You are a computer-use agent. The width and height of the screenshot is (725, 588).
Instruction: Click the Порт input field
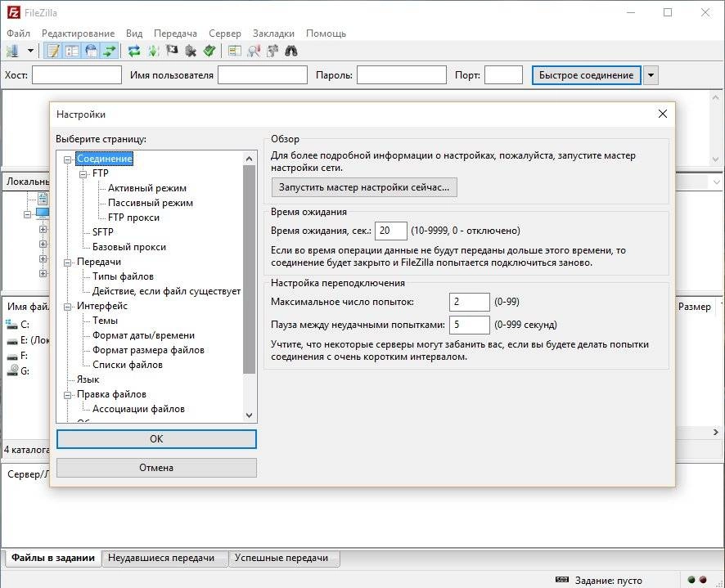click(x=503, y=75)
